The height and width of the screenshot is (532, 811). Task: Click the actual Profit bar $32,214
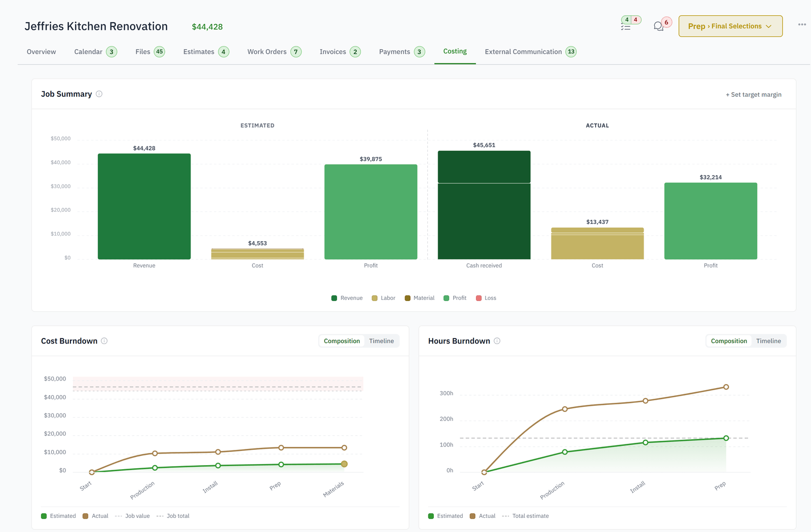click(x=711, y=221)
